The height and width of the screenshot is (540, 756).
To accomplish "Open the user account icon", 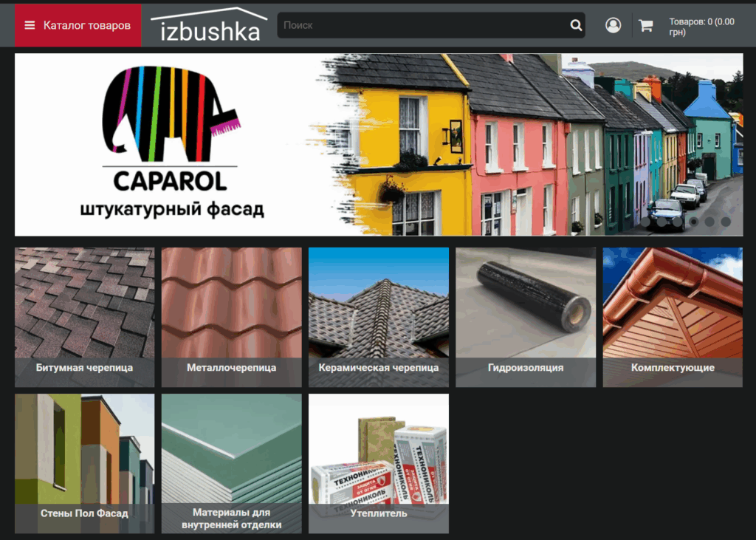I will point(613,25).
